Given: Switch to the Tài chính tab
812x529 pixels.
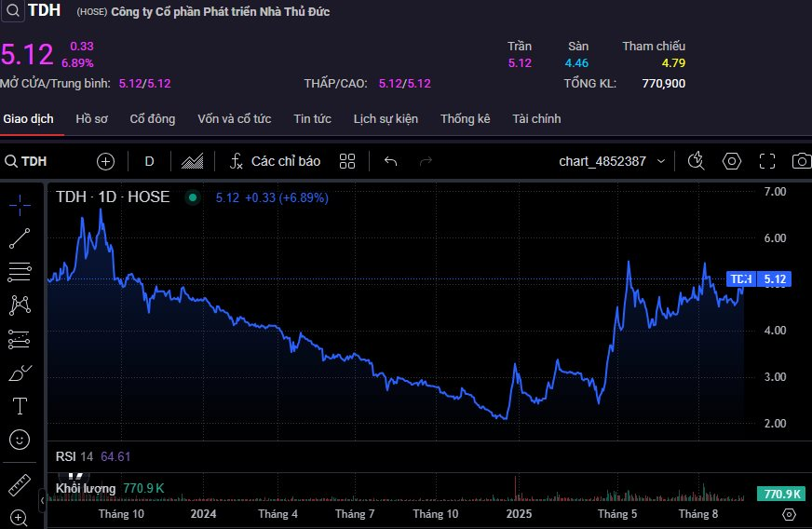Looking at the screenshot, I should point(536,119).
